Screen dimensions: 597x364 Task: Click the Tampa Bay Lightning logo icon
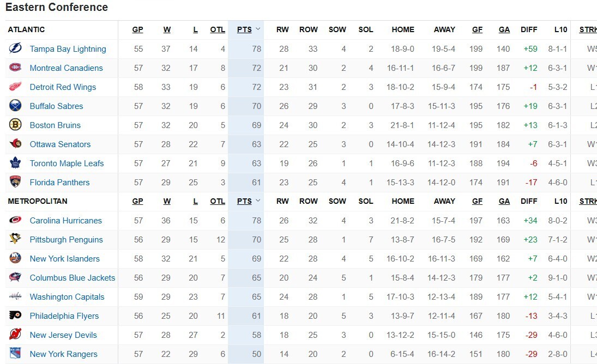(15, 48)
